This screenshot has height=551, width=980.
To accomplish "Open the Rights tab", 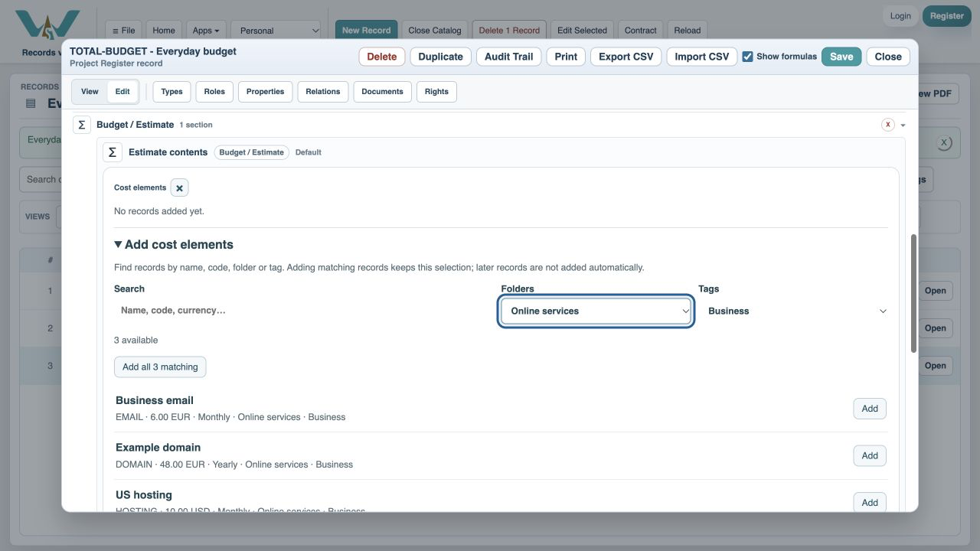I will 436,92.
